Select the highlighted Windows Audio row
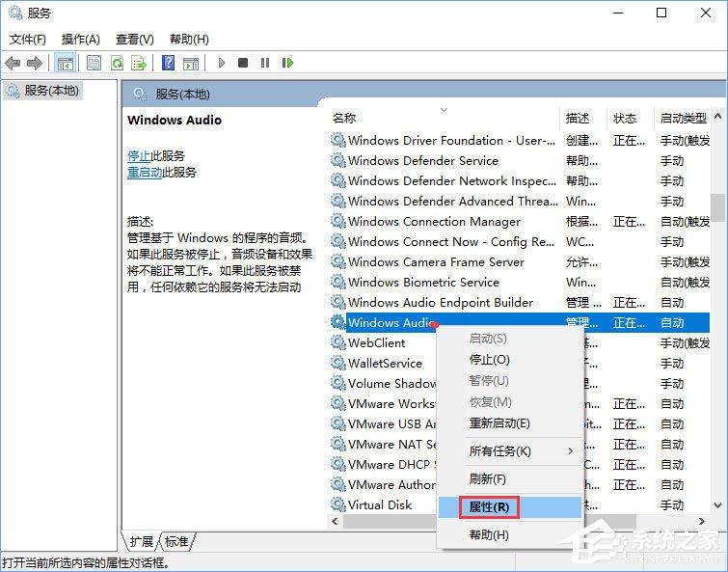This screenshot has width=728, height=572. tap(519, 322)
